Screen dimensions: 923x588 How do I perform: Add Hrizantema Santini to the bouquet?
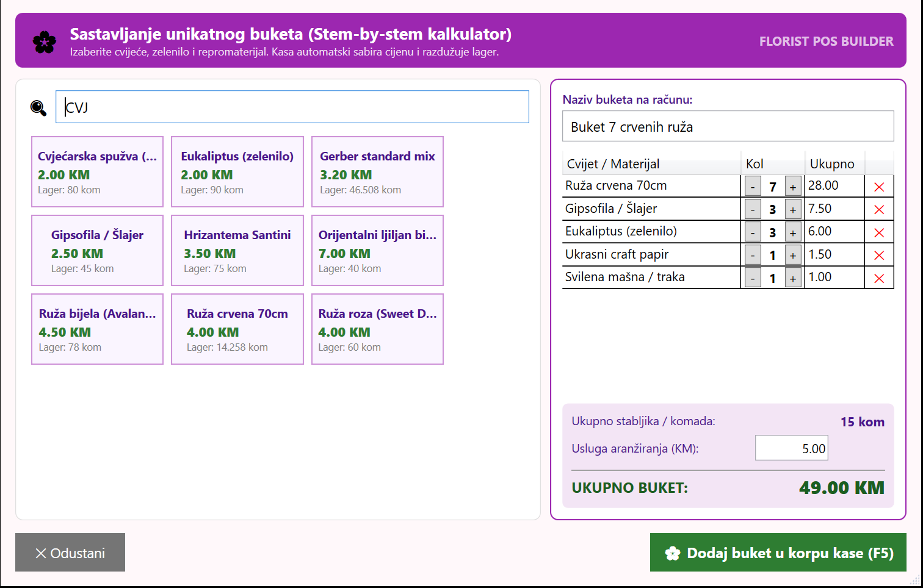coord(237,251)
